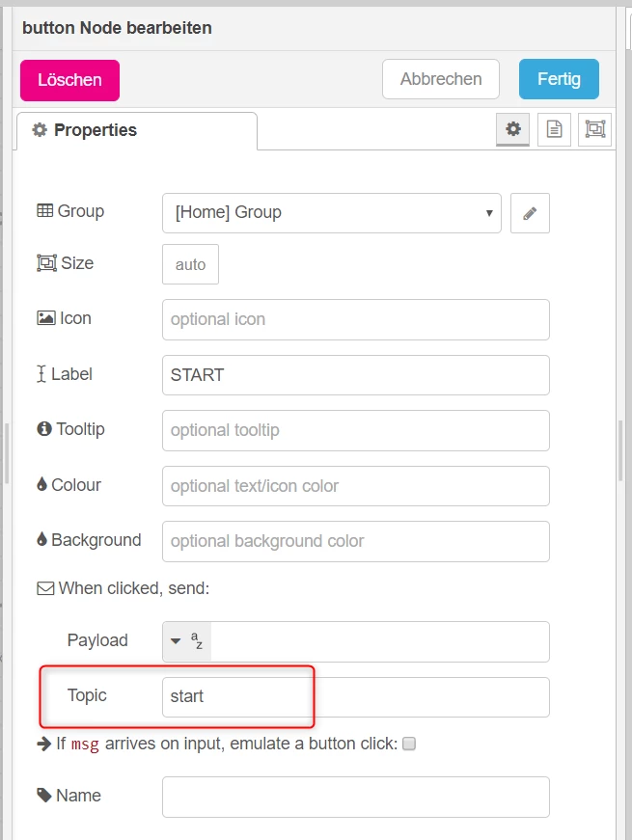Edit the group with pencil icon
Viewport: 632px width, 840px height.
[x=530, y=213]
